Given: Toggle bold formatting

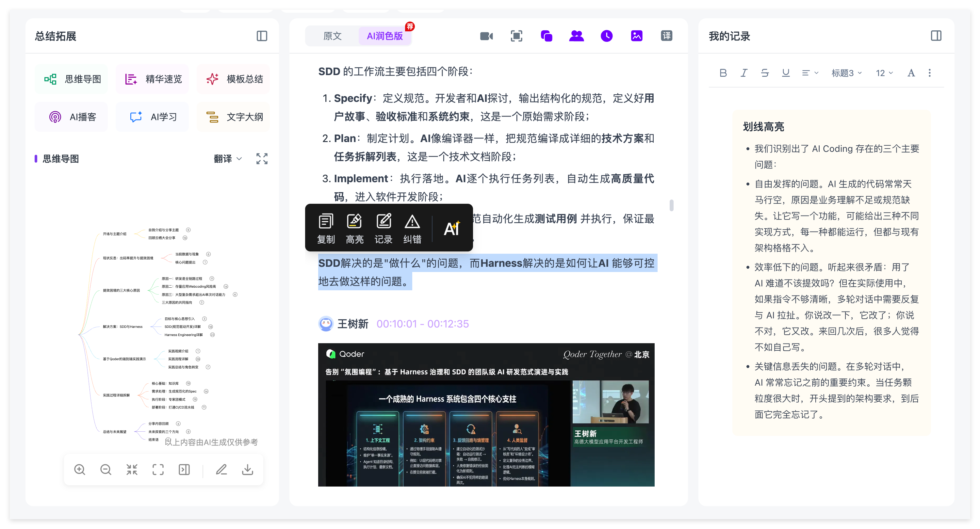Looking at the screenshot, I should [723, 72].
